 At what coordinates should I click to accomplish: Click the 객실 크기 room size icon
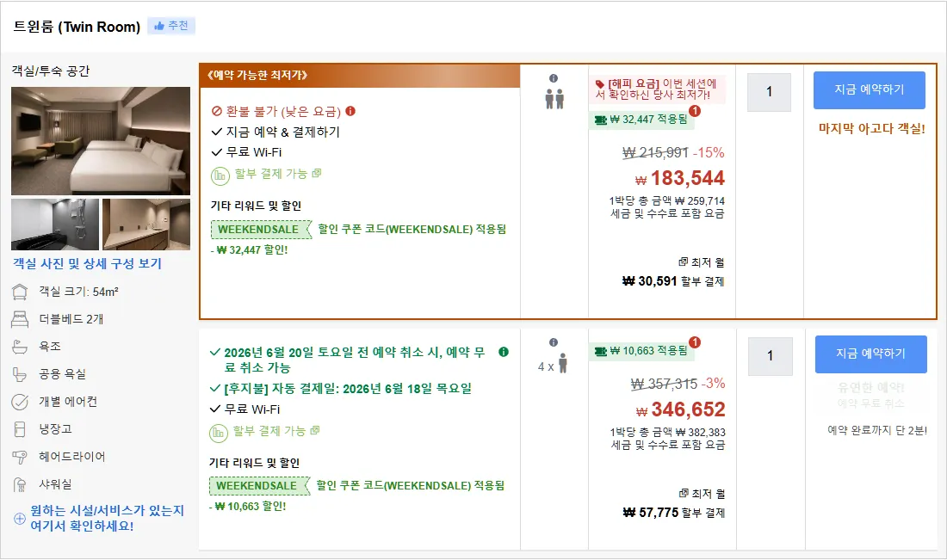click(x=20, y=292)
